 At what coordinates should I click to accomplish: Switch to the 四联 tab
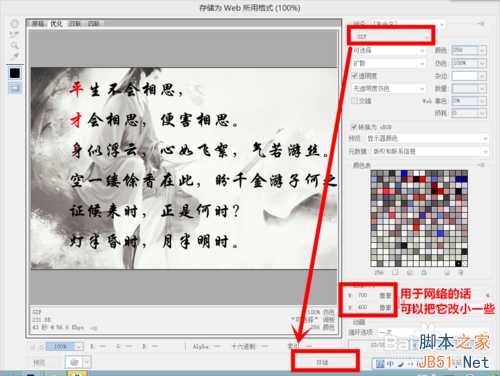tap(93, 24)
